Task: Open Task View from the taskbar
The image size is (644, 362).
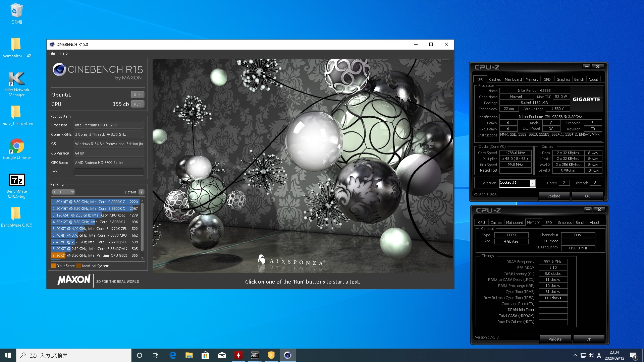Action: pos(156,355)
